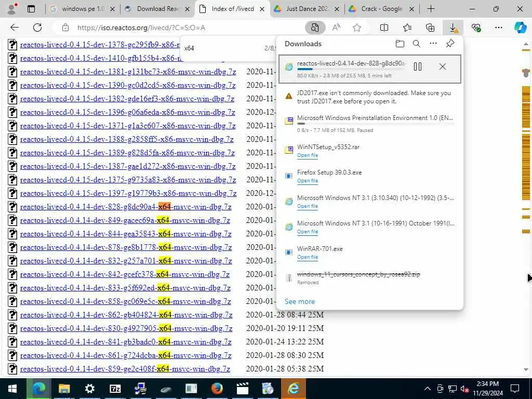Add this page to favorites with star icon
Image resolution: width=532 pixels, height=399 pixels.
tap(356, 28)
